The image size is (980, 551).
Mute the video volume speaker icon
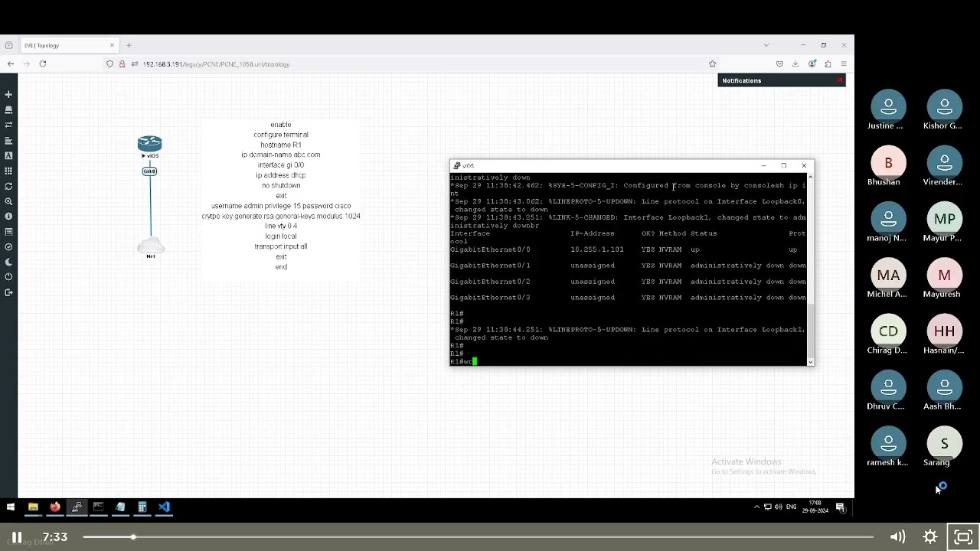click(897, 537)
